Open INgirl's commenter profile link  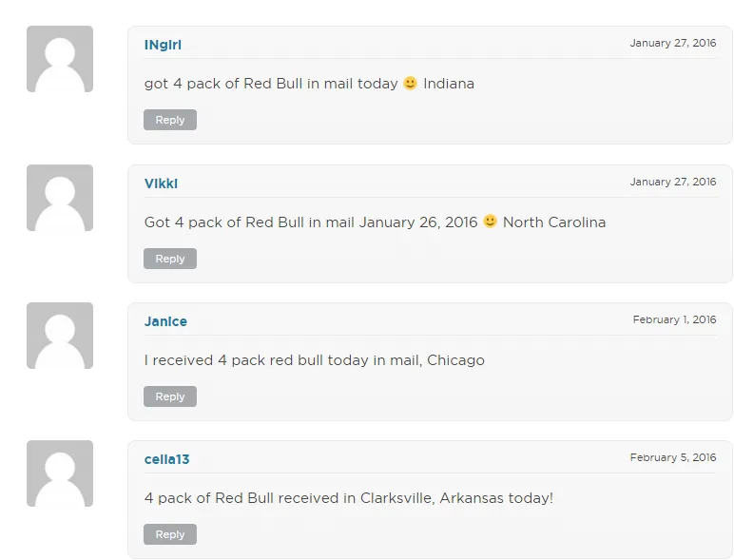point(163,45)
